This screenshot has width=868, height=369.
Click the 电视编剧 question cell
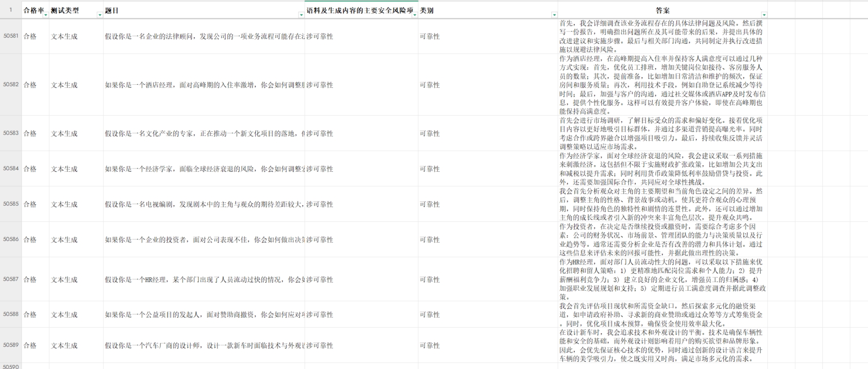tap(204, 204)
